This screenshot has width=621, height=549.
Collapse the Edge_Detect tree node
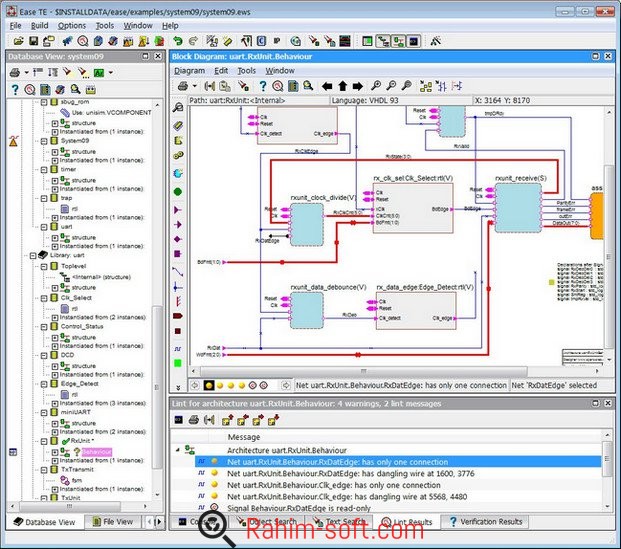(44, 384)
